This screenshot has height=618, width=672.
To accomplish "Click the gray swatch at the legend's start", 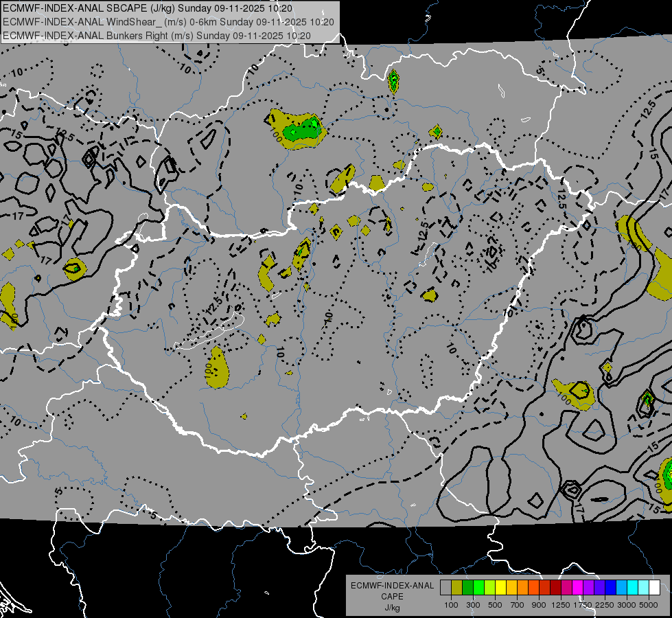I will pyautogui.click(x=445, y=587).
